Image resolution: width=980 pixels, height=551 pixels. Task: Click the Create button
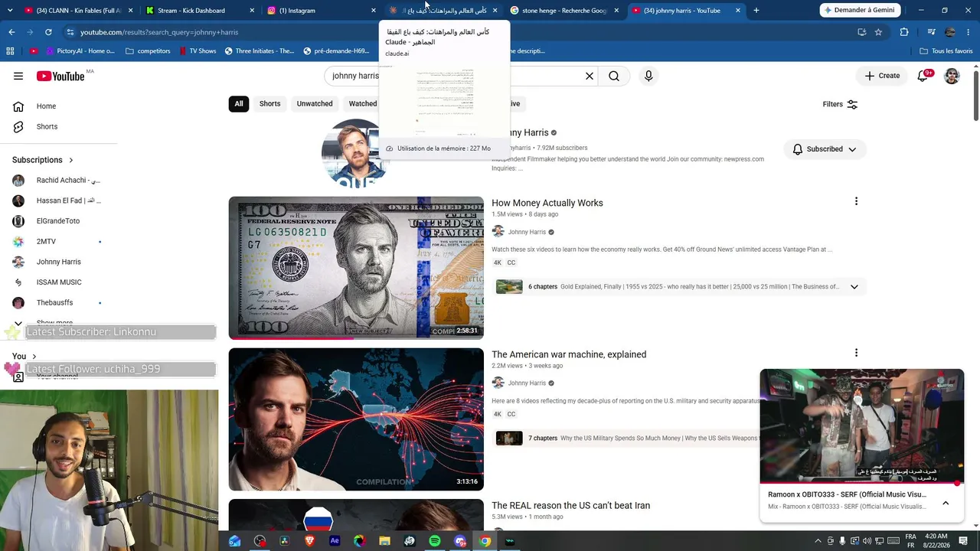point(882,76)
